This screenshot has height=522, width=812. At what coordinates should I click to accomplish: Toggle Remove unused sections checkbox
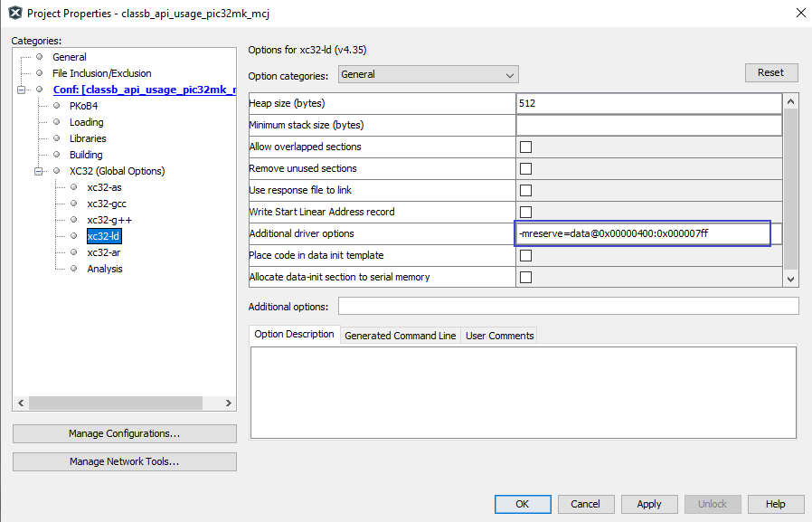[525, 168]
